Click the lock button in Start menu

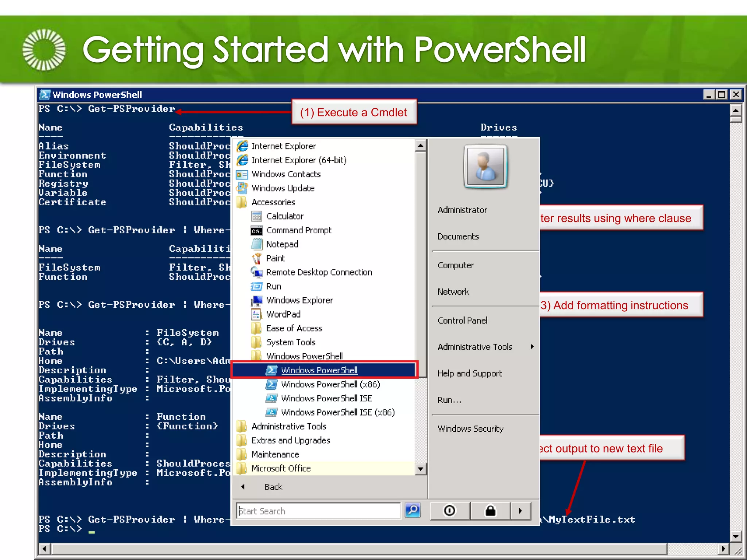click(490, 511)
